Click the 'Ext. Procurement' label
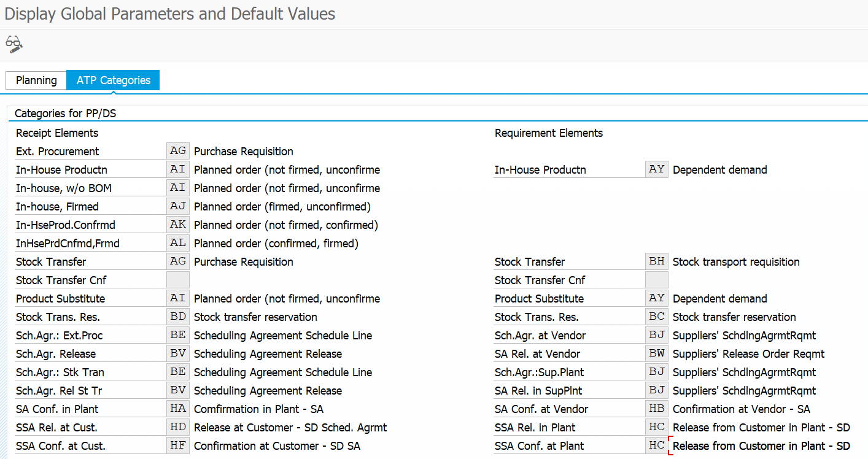 click(x=58, y=152)
